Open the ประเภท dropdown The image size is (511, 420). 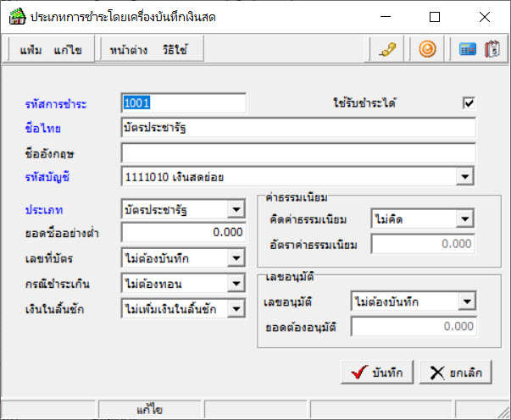(x=236, y=209)
